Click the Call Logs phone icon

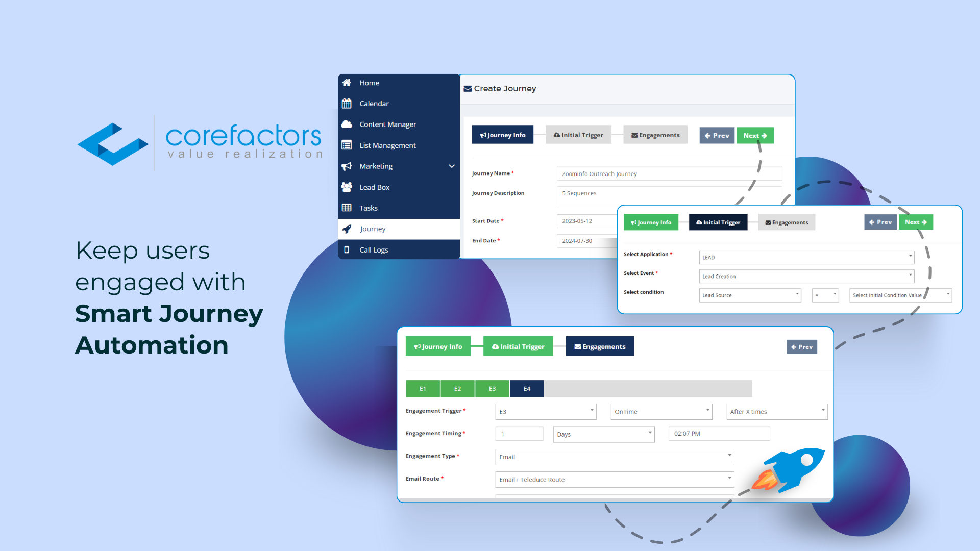[x=347, y=249]
